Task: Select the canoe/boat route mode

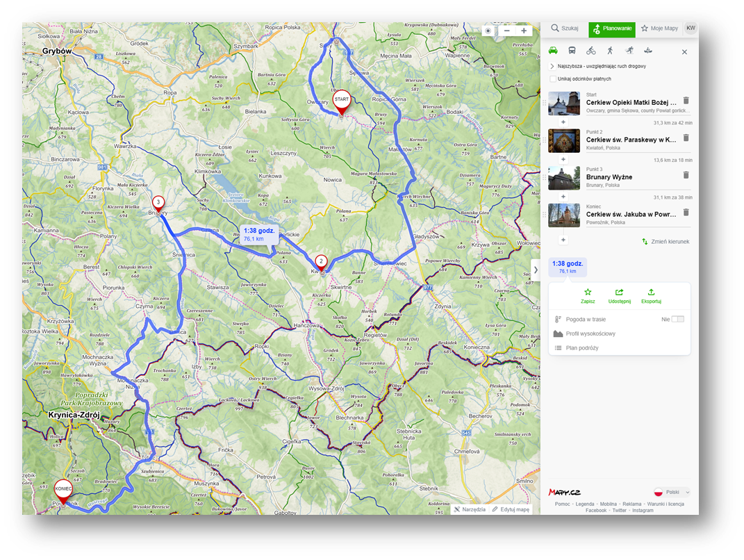Action: click(x=648, y=50)
